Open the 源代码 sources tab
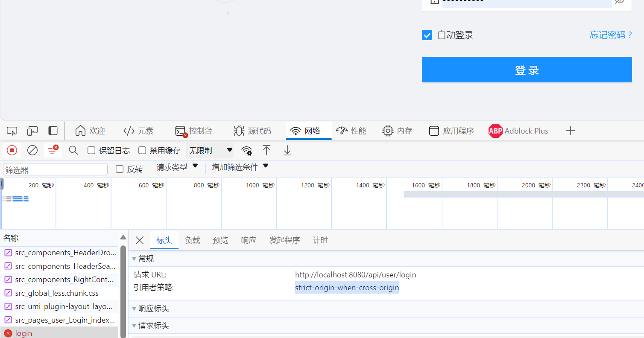Screen dimensions: 644x338 pyautogui.click(x=252, y=131)
